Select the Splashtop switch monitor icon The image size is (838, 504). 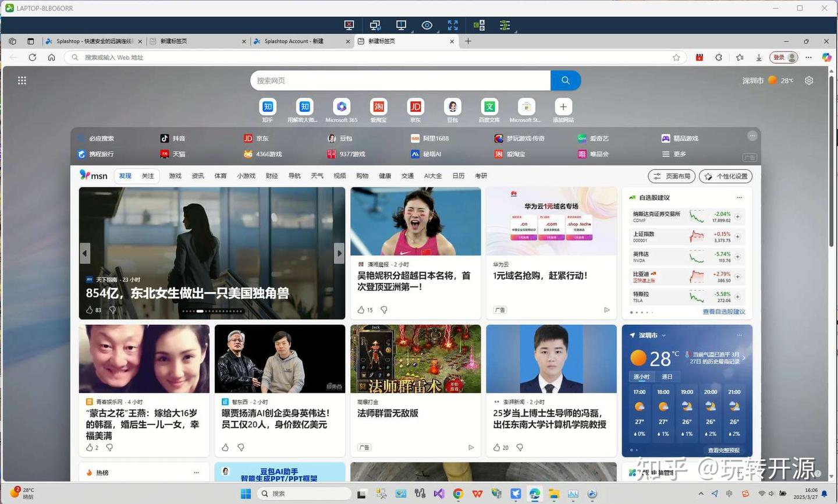(x=375, y=25)
